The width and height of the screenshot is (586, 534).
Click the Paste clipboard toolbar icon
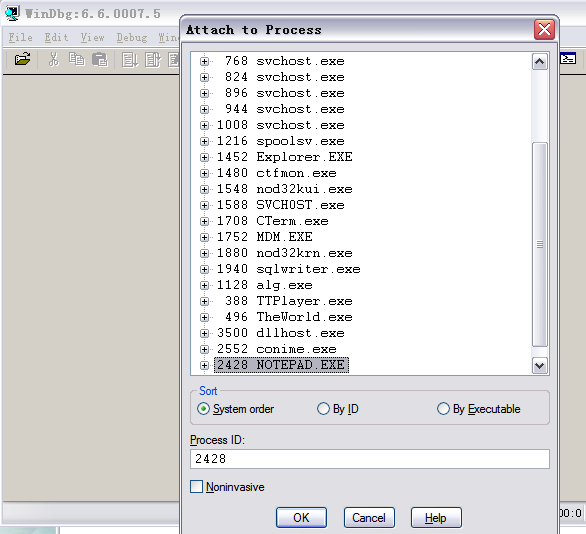[x=100, y=59]
